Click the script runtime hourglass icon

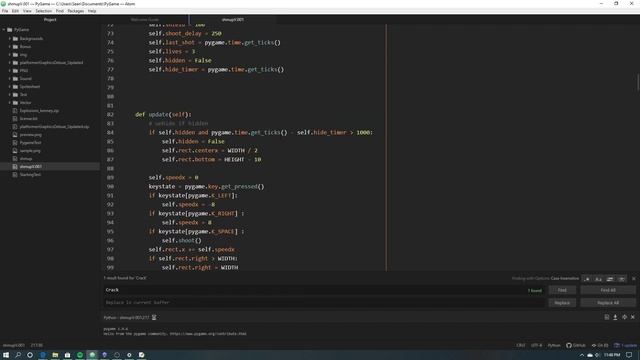click(x=154, y=318)
